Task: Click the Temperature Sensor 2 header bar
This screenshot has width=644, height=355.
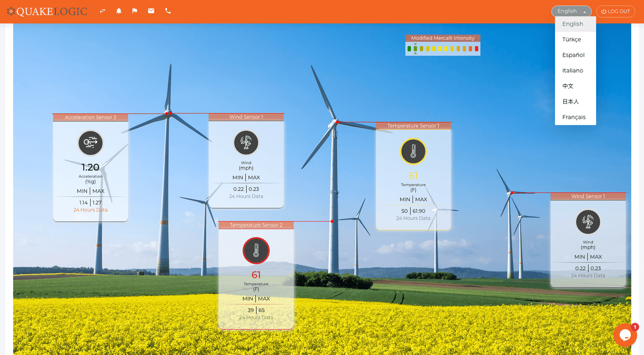Action: pyautogui.click(x=256, y=225)
